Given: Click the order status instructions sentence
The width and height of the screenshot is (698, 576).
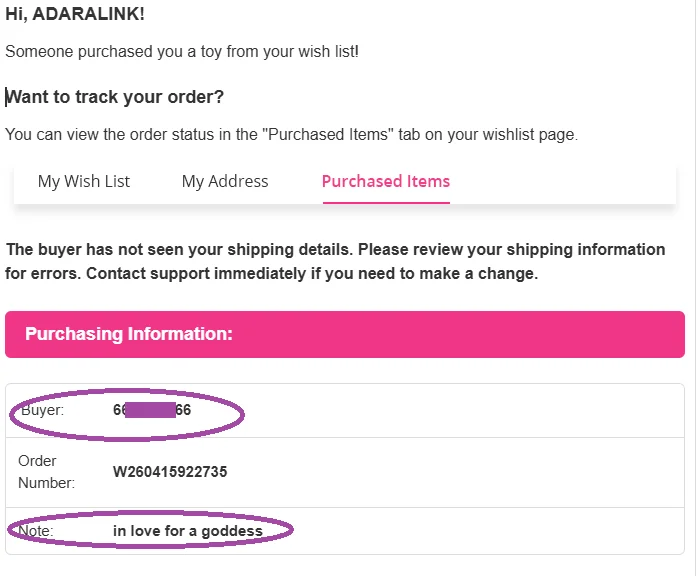Looking at the screenshot, I should pos(290,134).
